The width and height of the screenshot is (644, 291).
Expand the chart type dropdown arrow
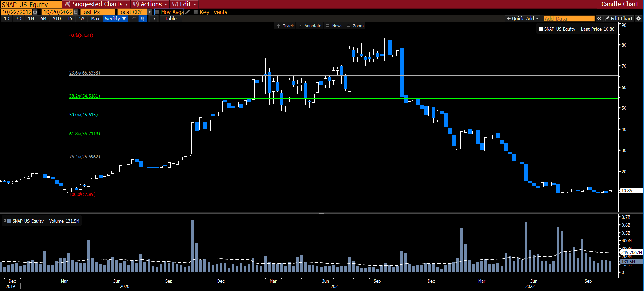pos(154,19)
